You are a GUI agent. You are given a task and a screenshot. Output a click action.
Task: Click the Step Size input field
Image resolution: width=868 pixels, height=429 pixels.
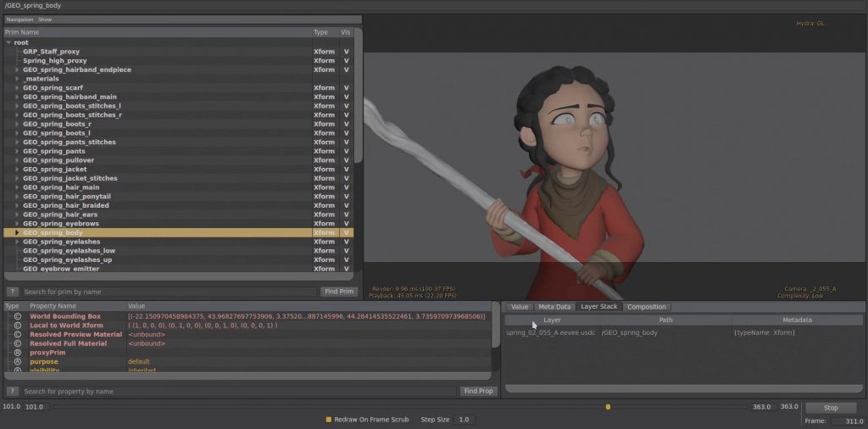tap(465, 420)
